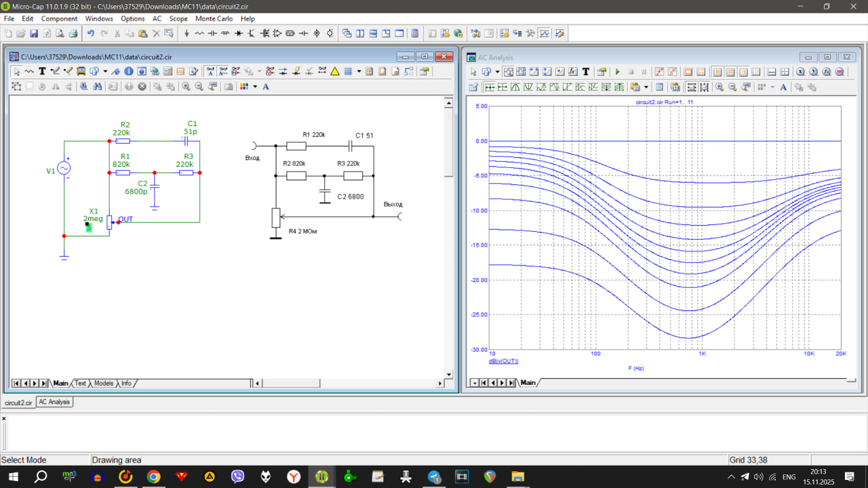The height and width of the screenshot is (488, 868).
Task: Zoom in on the schematic window
Action: click(186, 87)
